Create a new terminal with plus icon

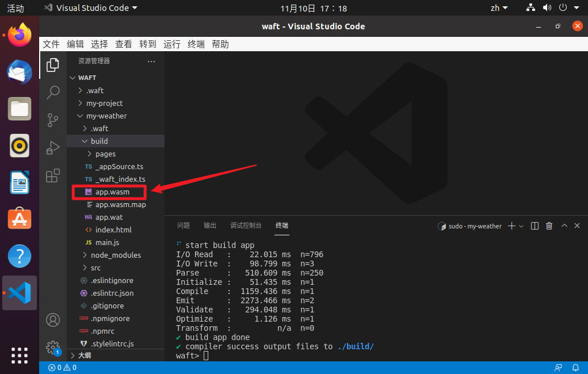[x=511, y=226]
